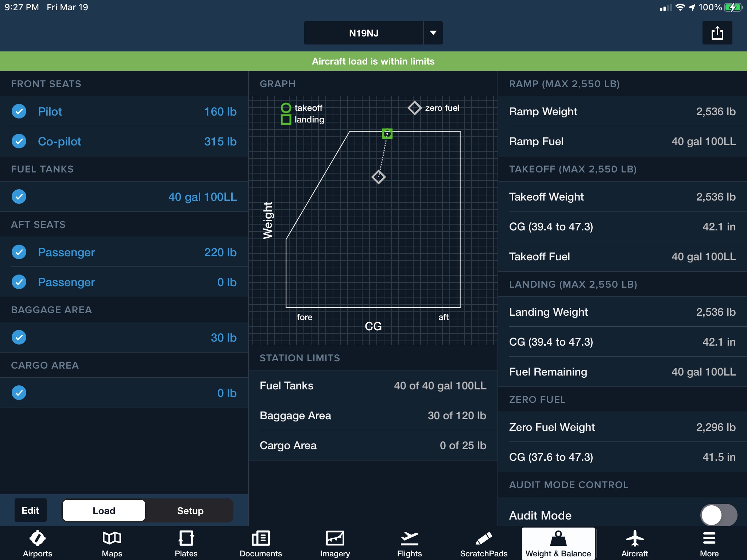Screen dimensions: 747x560
Task: Tap the Plates icon
Action: [186, 538]
